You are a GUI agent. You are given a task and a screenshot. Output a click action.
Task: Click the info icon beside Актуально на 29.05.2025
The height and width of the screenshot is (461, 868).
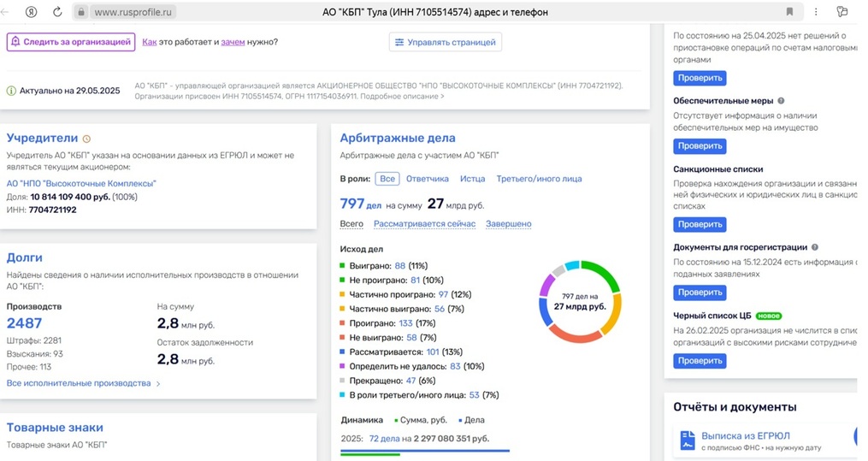point(11,91)
